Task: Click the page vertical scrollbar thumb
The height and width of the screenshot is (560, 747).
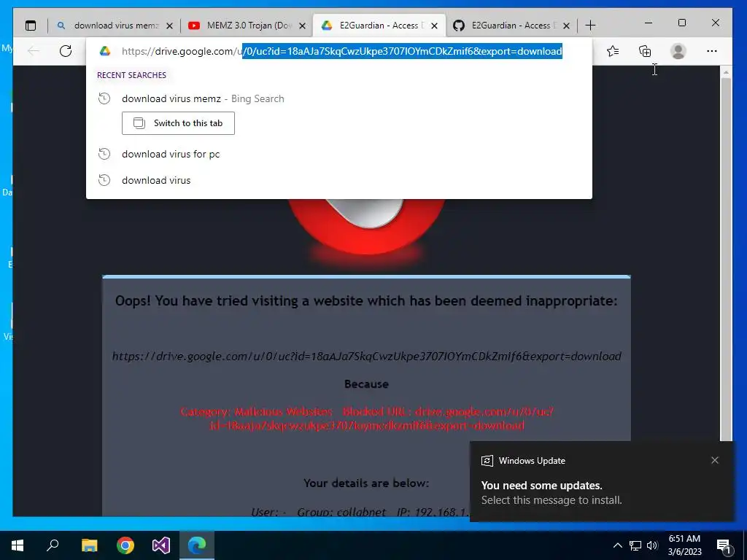Action: (x=726, y=260)
